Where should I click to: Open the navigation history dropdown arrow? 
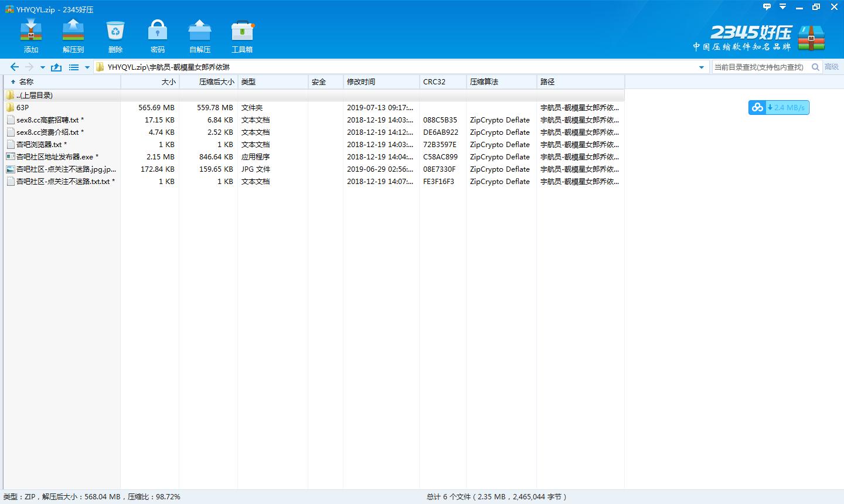click(43, 67)
